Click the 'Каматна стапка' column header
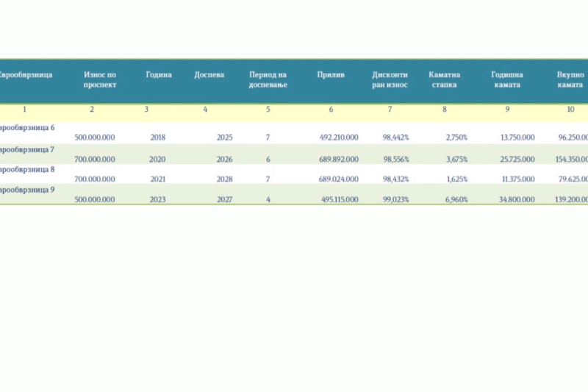The height and width of the screenshot is (392, 588). point(445,79)
